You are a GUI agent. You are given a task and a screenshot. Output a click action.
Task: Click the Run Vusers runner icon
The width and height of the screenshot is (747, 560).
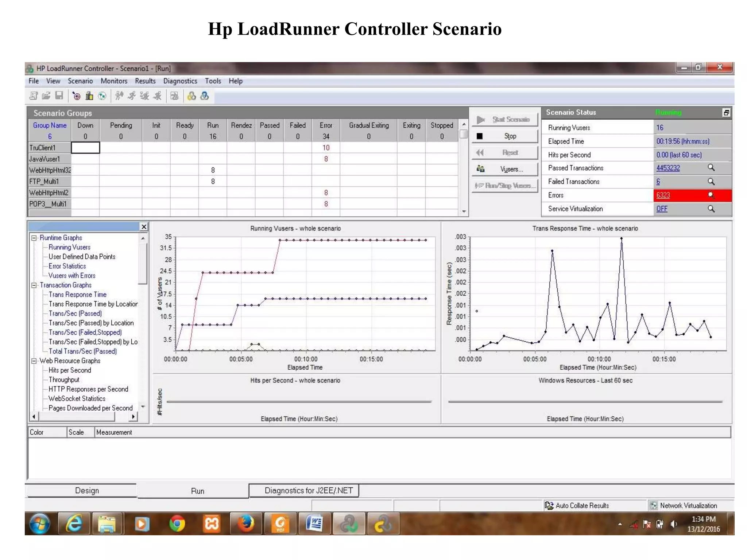pos(132,96)
